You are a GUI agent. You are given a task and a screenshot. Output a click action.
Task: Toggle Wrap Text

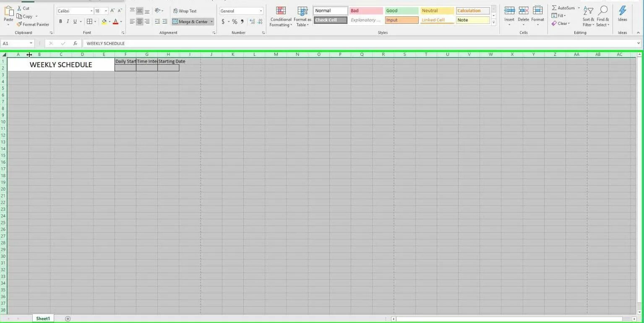[x=185, y=11]
